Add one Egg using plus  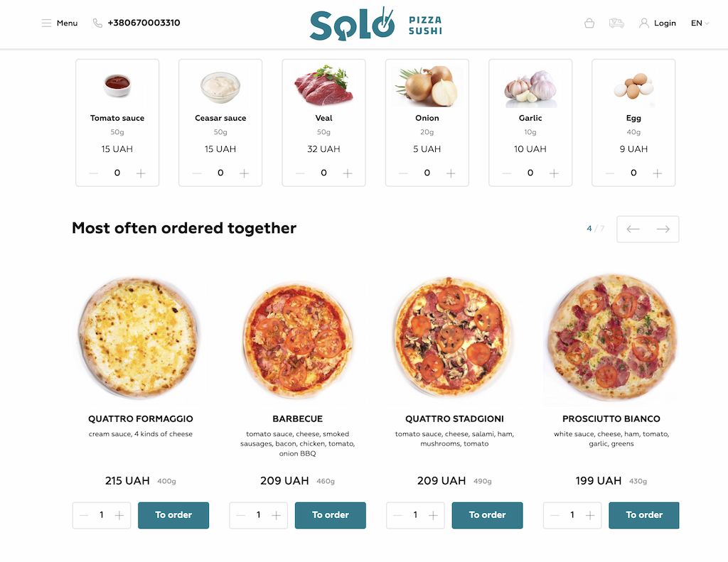point(657,173)
